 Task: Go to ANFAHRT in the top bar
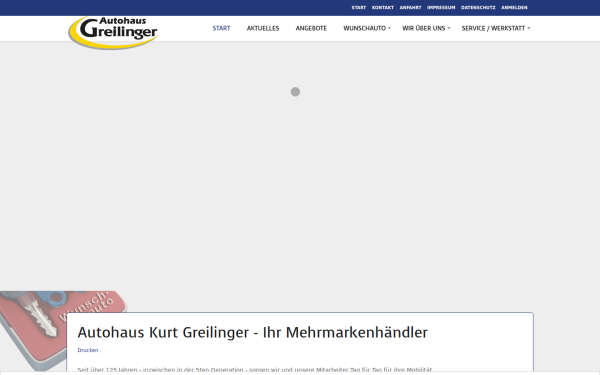(410, 8)
